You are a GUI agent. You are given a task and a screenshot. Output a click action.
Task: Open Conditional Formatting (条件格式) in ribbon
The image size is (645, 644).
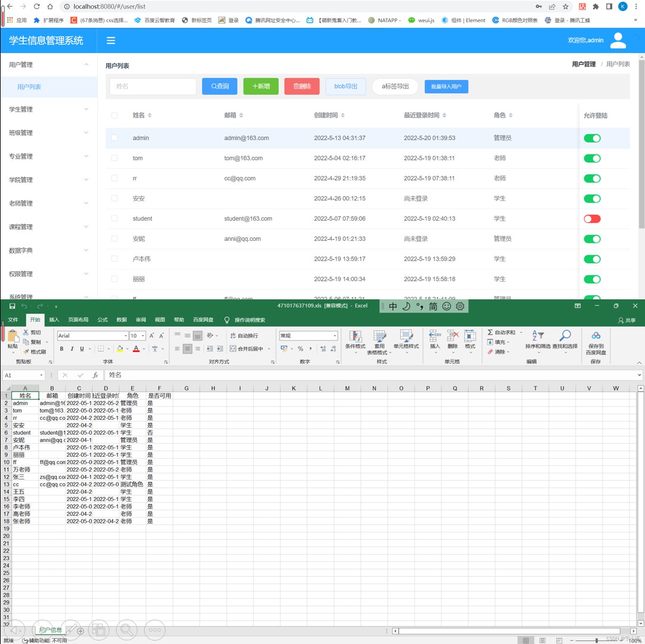point(356,342)
